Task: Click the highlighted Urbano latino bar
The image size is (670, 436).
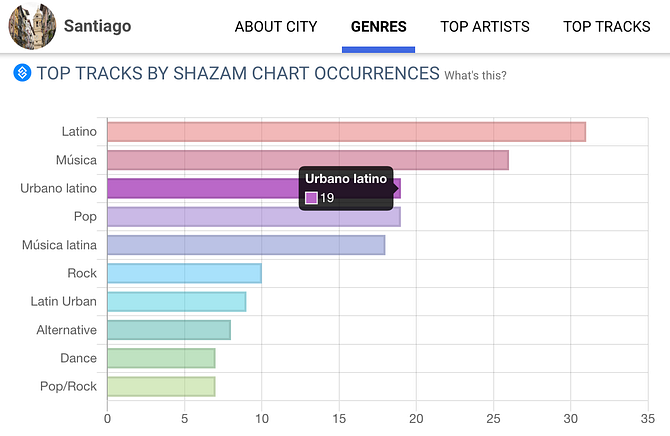Action: click(x=200, y=188)
